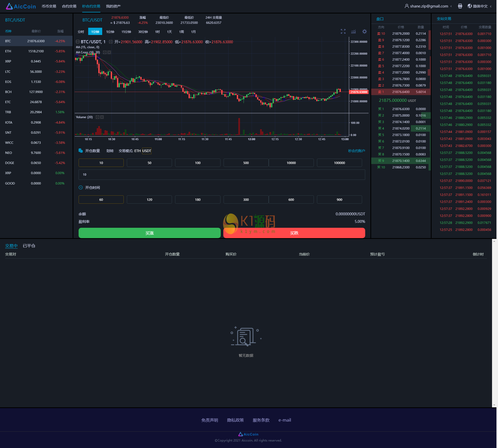Open the 秒合约账户 link

click(356, 151)
